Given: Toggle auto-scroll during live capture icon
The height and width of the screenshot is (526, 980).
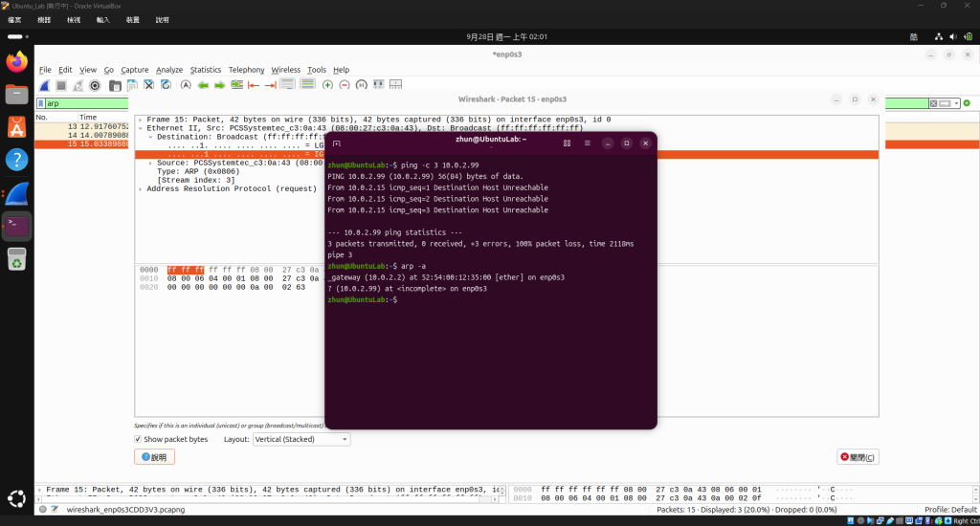Looking at the screenshot, I should 287,85.
